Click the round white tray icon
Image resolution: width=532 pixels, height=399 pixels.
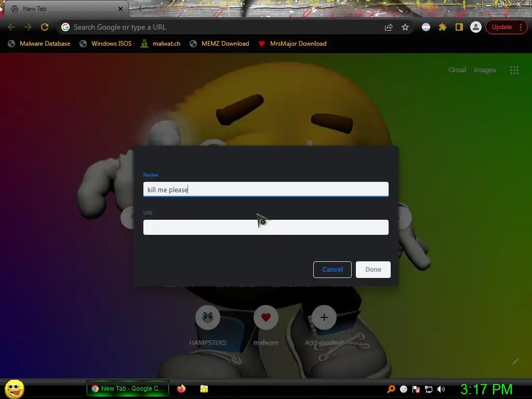[403, 389]
